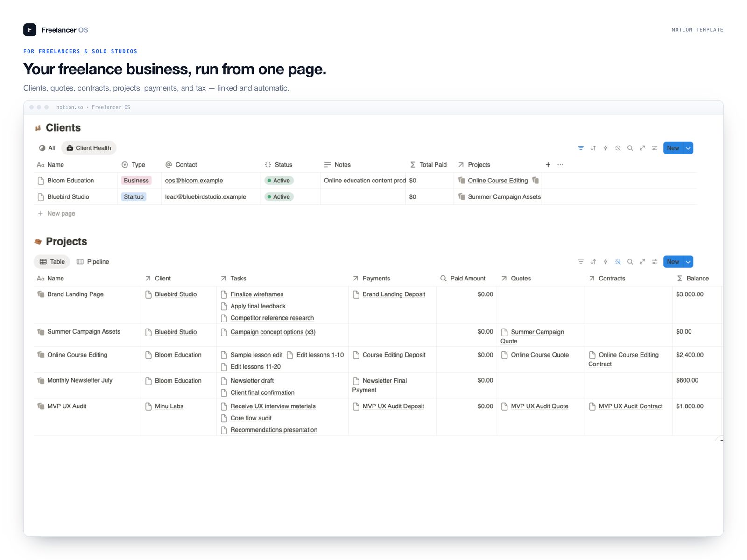Open dropdown arrow beside Projects New button
Image resolution: width=747 pixels, height=560 pixels.
pyautogui.click(x=688, y=262)
